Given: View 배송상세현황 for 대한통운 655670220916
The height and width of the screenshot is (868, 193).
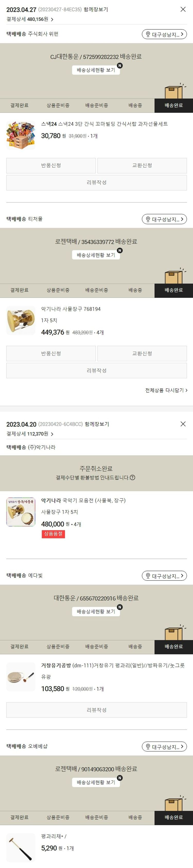Looking at the screenshot, I should [96, 612].
